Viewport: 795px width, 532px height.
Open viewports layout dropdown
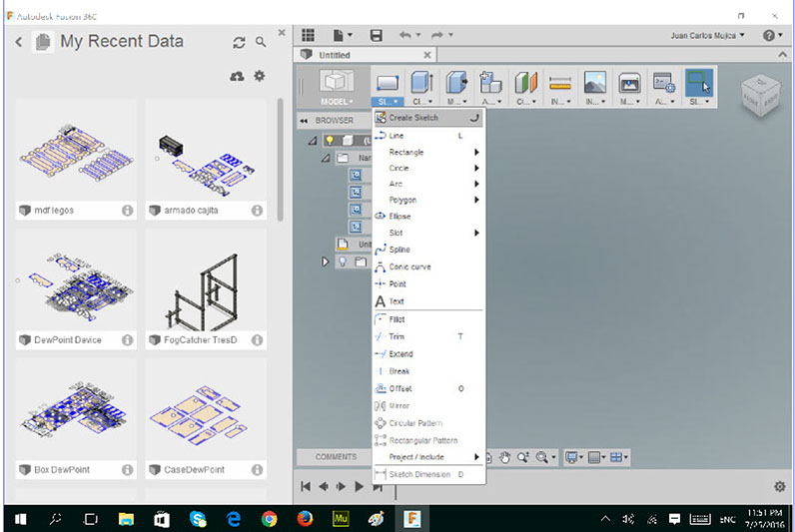(619, 457)
